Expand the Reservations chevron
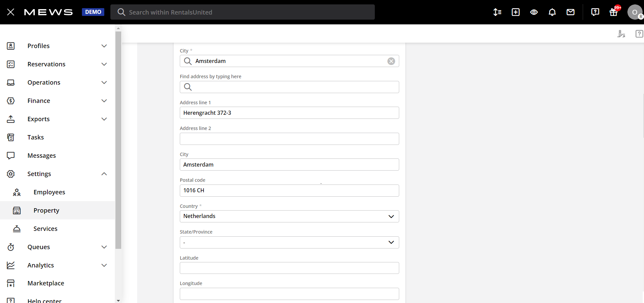644x303 pixels. 104,64
